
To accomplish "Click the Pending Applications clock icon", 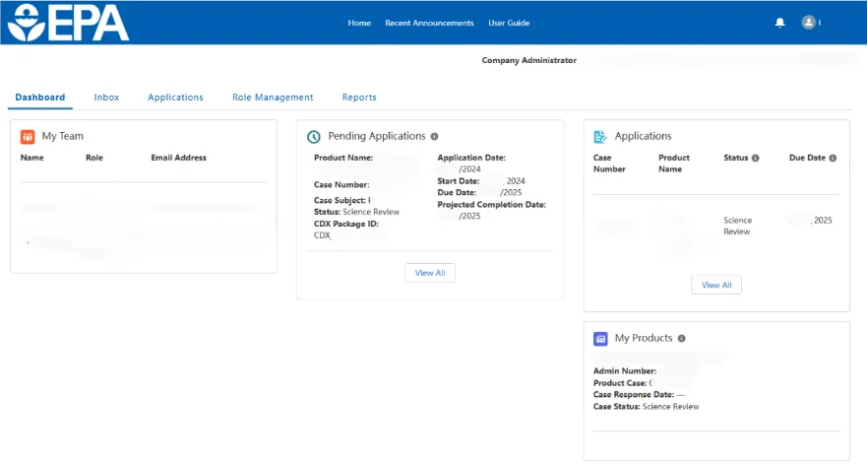I will pyautogui.click(x=314, y=137).
